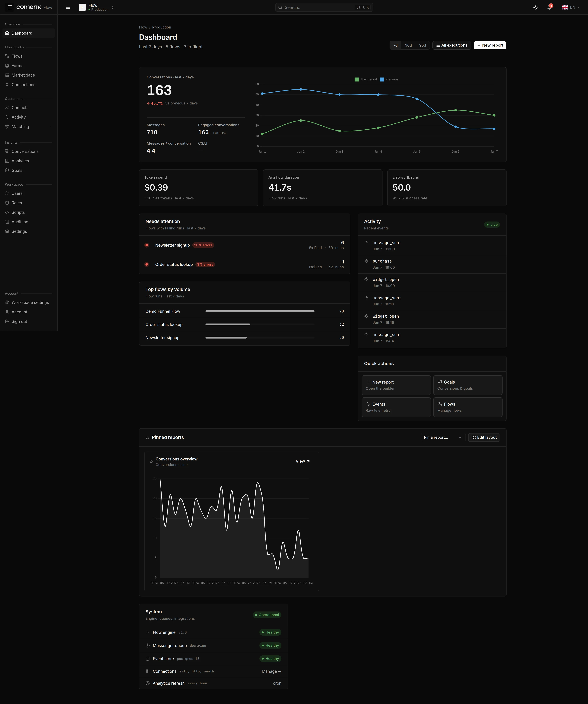Viewport: 588px width, 704px height.
Task: Open the Pin a report dropdown
Action: pos(443,437)
